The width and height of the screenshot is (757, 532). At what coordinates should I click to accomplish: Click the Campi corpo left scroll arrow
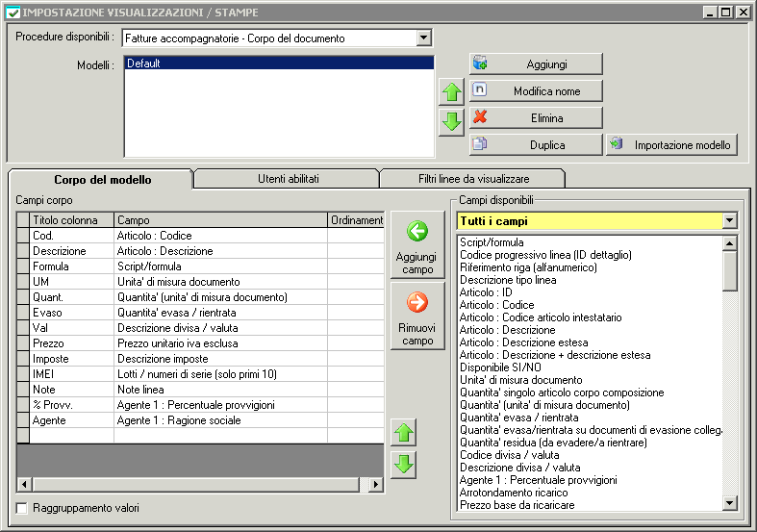click(x=24, y=484)
